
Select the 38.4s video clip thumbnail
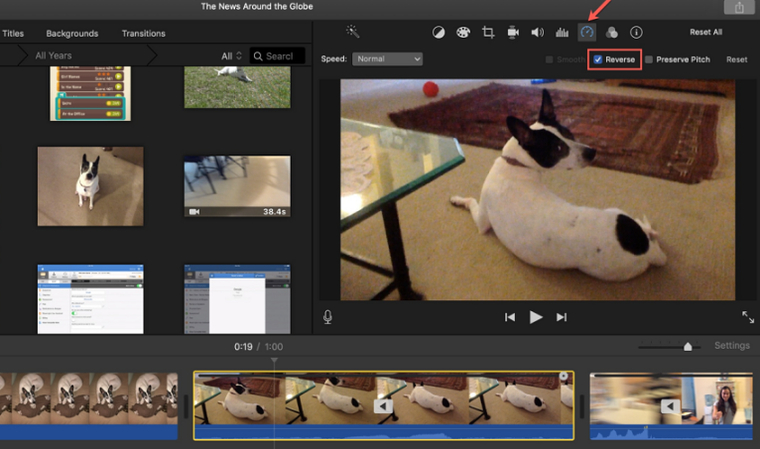237,186
